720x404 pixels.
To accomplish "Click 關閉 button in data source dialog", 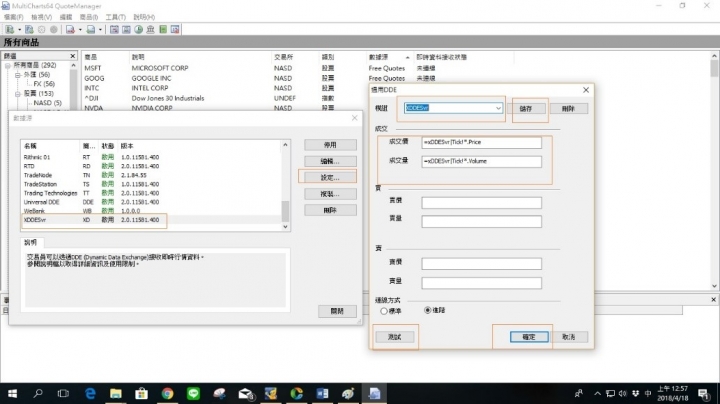I will point(337,311).
